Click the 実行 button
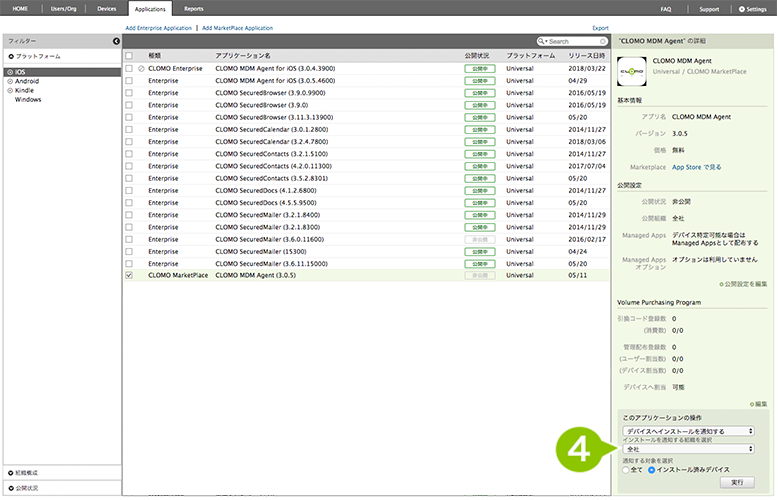 pos(737,482)
